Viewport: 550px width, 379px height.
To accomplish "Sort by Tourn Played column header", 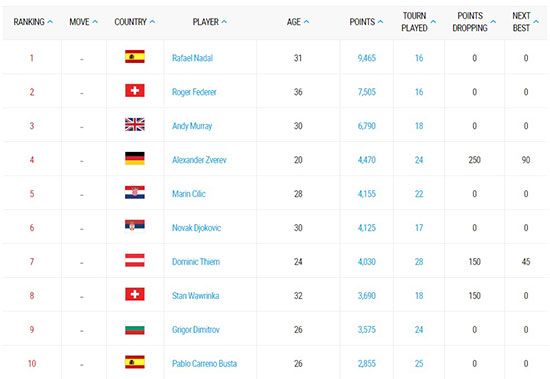I will (x=418, y=22).
